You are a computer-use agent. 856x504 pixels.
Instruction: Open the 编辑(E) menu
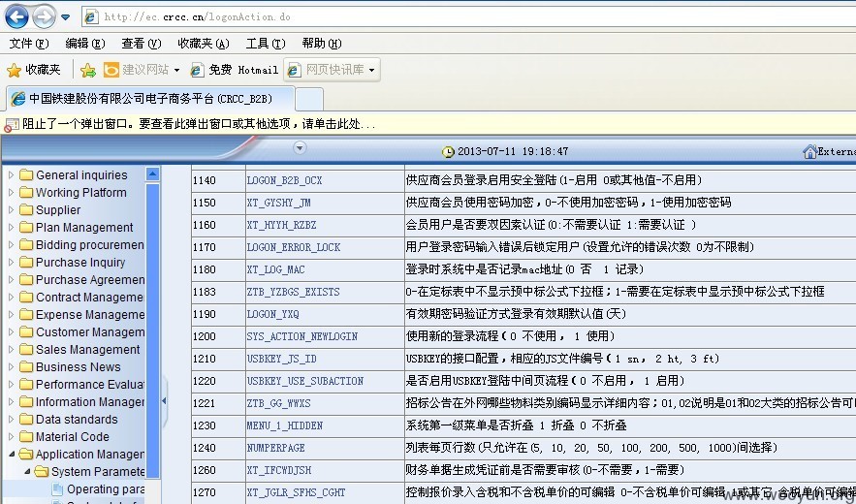point(85,44)
